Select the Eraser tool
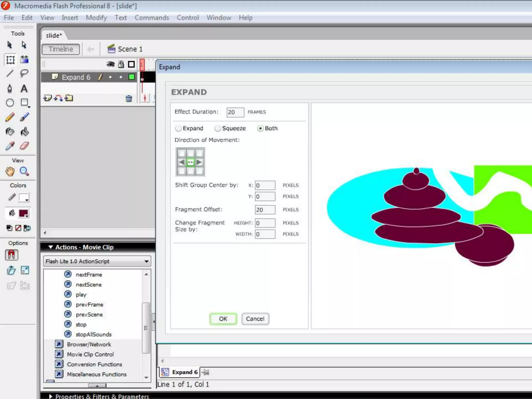The height and width of the screenshot is (399, 532). pyautogui.click(x=24, y=146)
